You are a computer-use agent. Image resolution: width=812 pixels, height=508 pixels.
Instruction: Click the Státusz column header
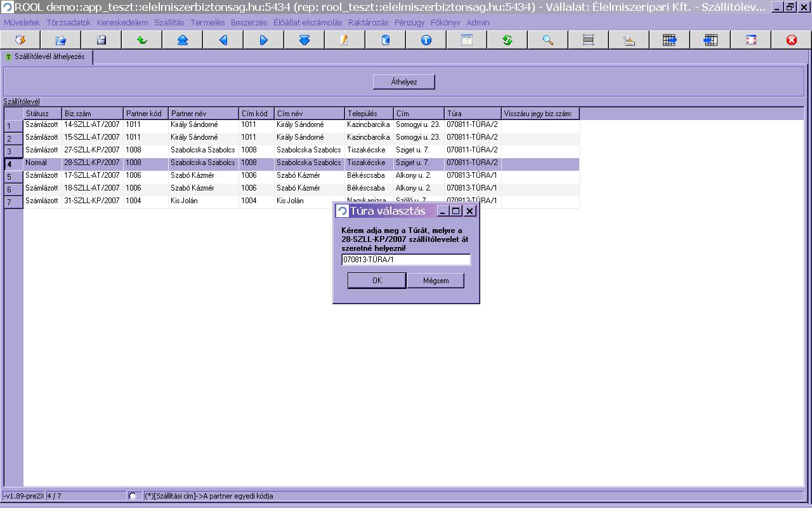[x=42, y=114]
